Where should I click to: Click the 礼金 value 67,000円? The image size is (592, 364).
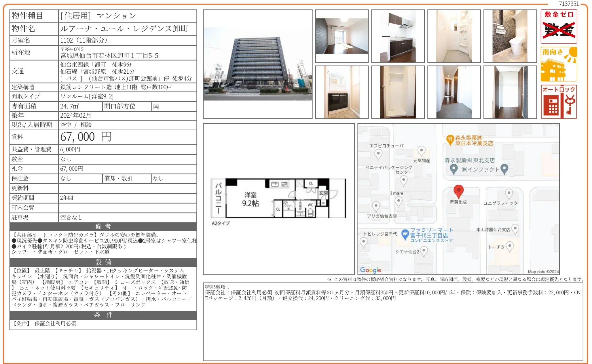pos(71,169)
